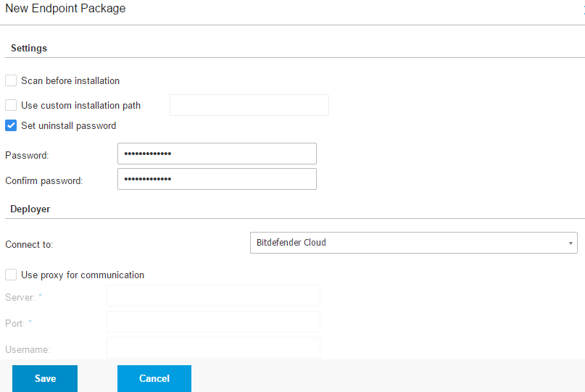Click the Set uninstall password label text
The image size is (585, 392).
pos(69,125)
